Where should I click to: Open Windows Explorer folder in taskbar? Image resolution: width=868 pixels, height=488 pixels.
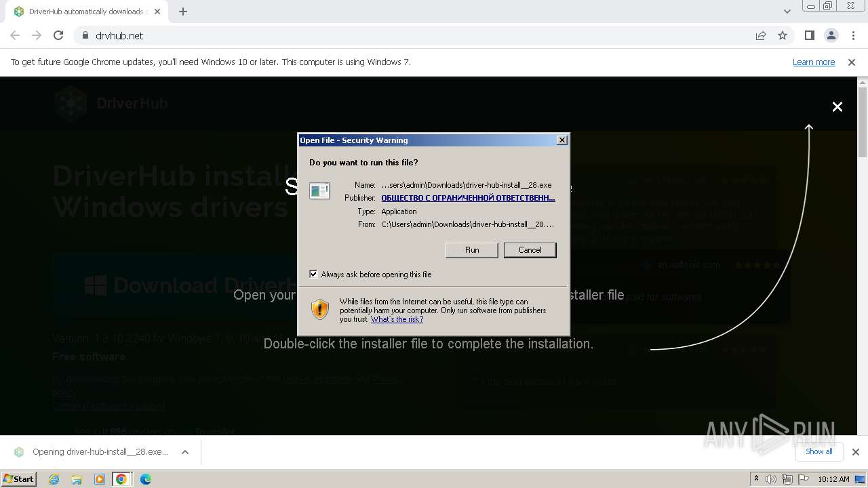click(x=77, y=479)
